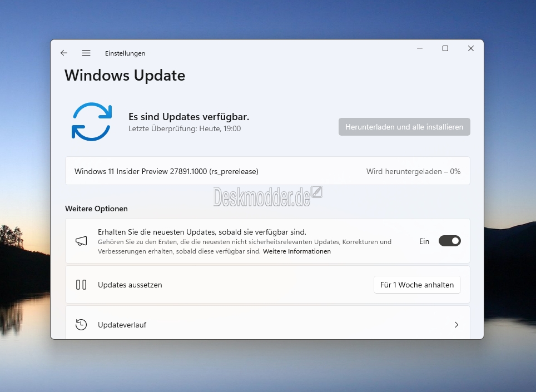Click the Einstellungen window title
Viewport: 536px width, 392px height.
pos(125,53)
